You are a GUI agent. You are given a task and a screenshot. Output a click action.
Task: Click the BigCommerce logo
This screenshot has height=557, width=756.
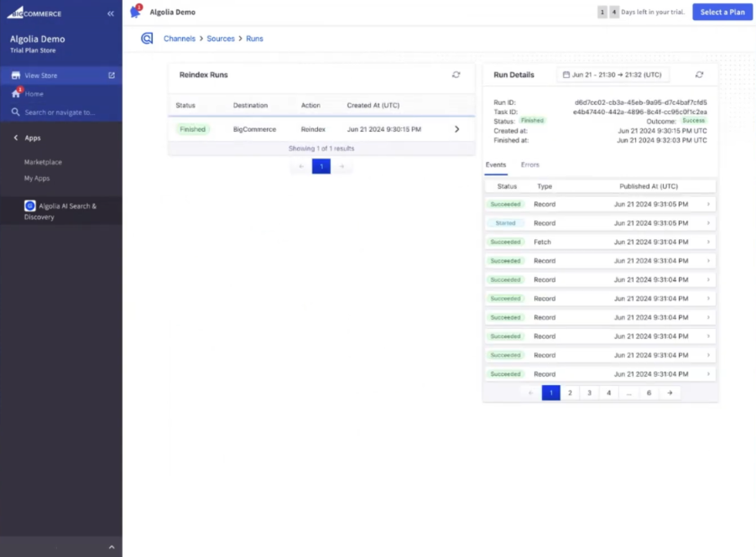point(34,13)
